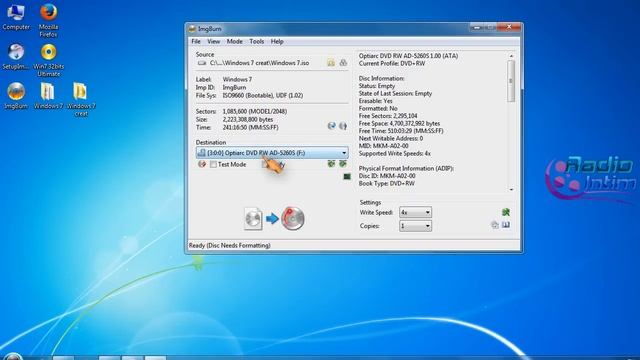Select the ImgBurn desktop shortcut
The height and width of the screenshot is (360, 640).
click(16, 96)
